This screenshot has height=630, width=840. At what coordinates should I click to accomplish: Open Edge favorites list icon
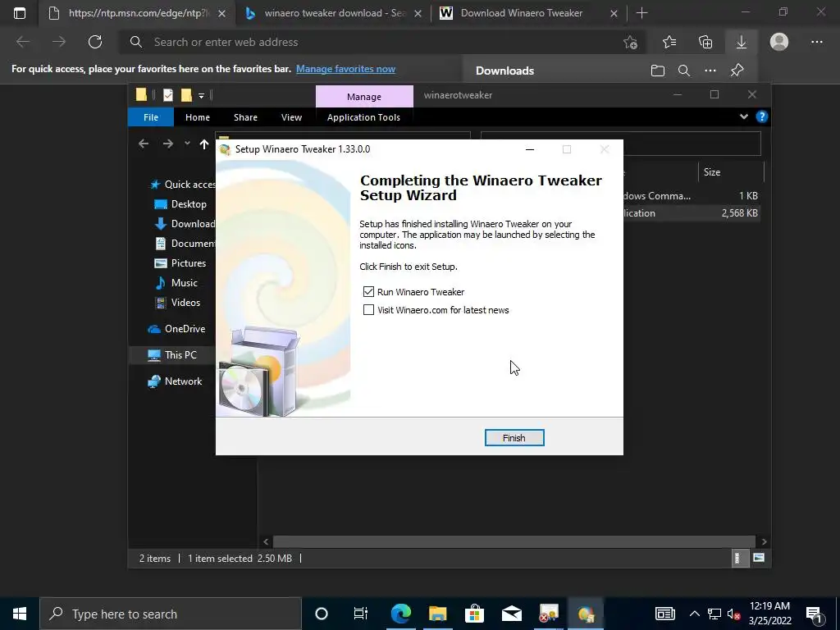tap(669, 42)
